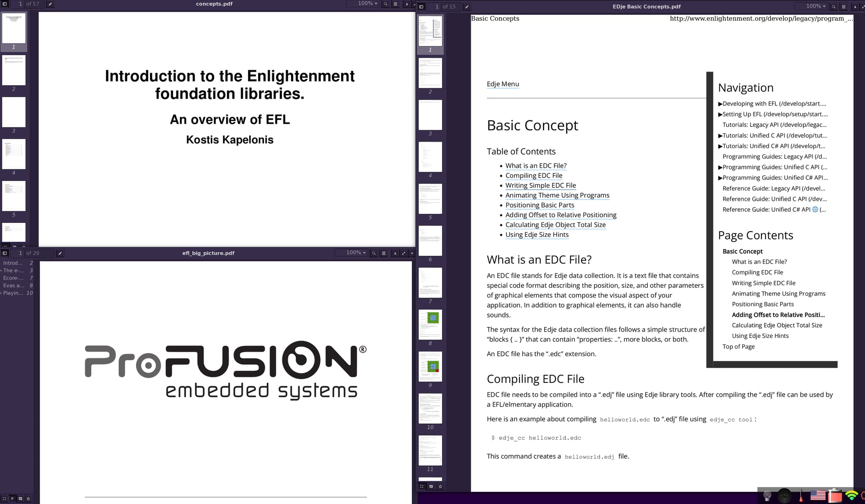Open 'Adding Offset to Relative Positioning' link
The image size is (865, 504).
pyautogui.click(x=561, y=215)
